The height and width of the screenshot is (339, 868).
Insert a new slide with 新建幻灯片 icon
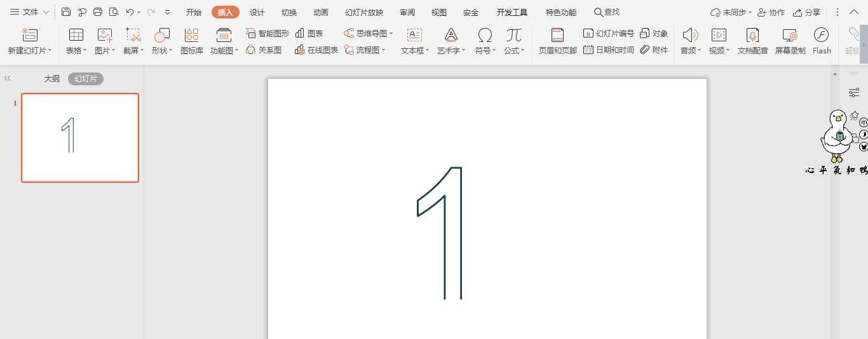pyautogui.click(x=30, y=35)
